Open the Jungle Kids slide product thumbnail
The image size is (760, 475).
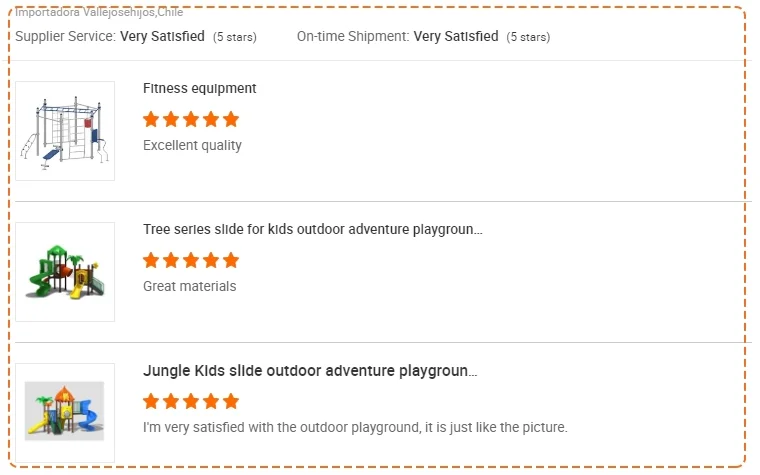[x=65, y=412]
